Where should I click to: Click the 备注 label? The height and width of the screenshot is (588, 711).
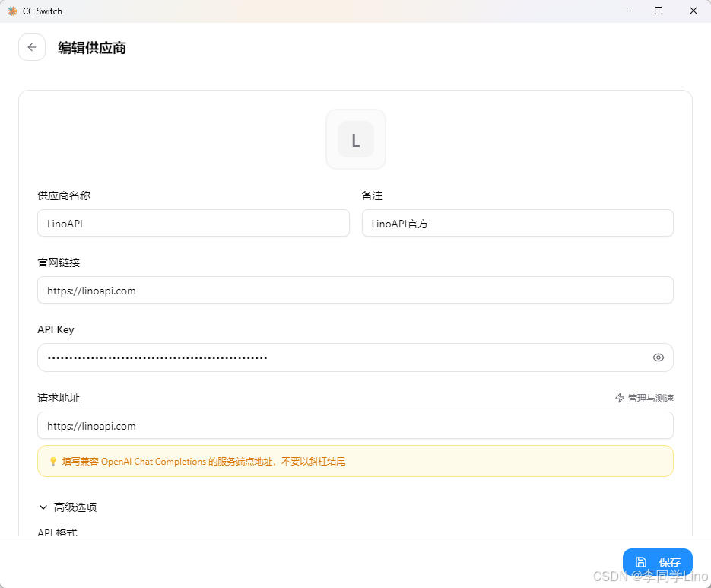coord(373,195)
